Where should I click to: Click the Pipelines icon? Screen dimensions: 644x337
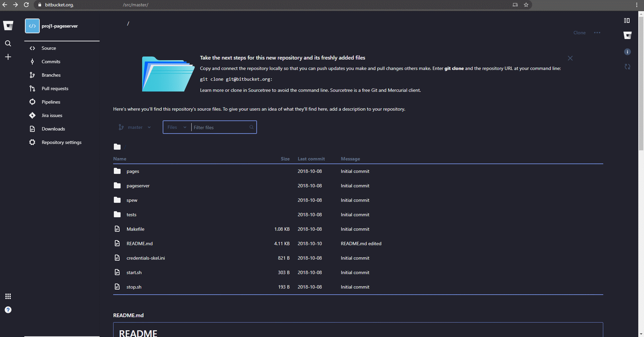32,102
